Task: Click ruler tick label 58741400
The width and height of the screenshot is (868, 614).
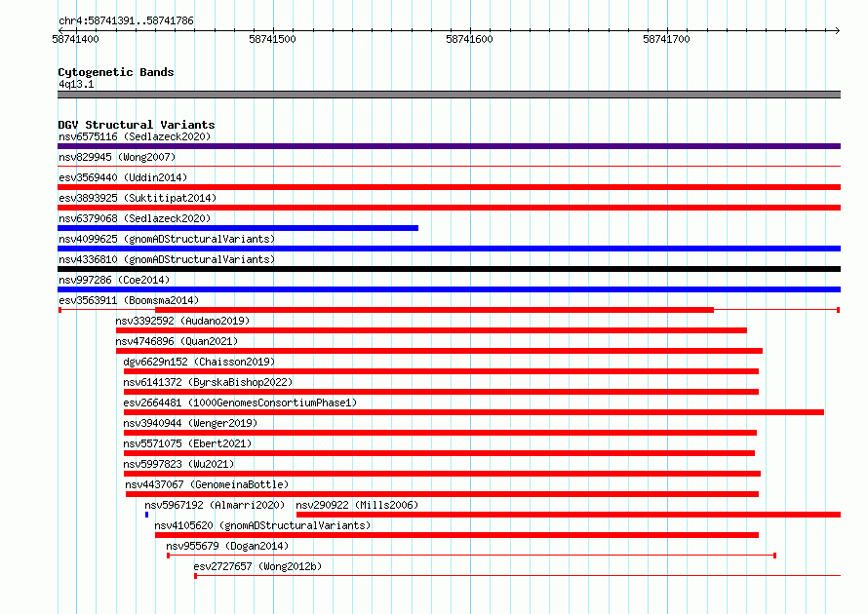Action: [x=75, y=39]
